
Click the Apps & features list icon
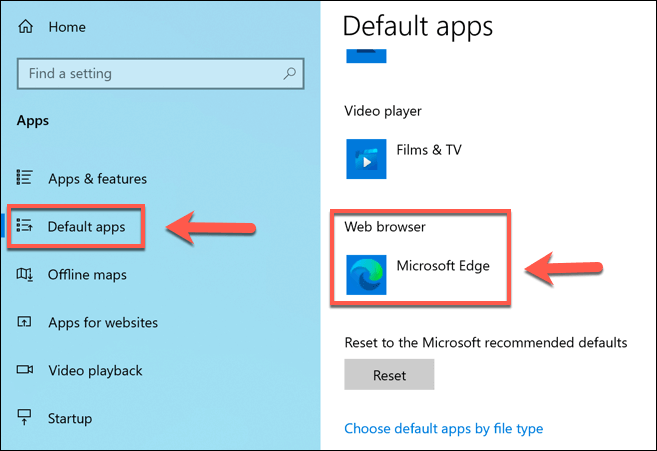24,177
